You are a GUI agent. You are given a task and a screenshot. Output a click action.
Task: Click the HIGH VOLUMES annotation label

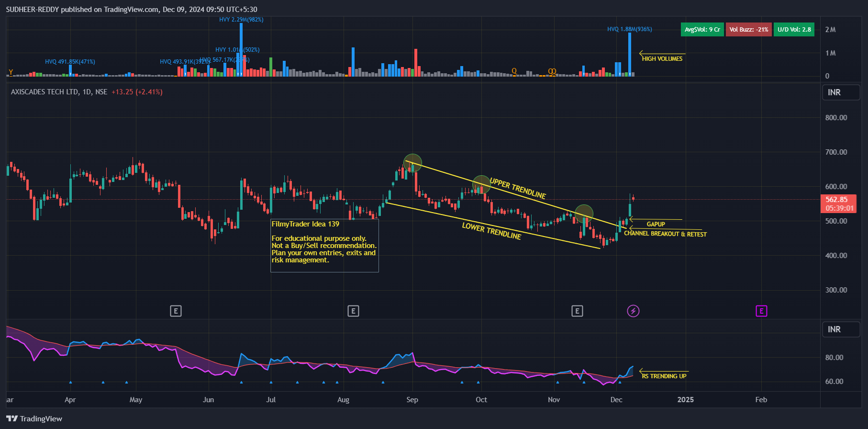pos(662,58)
